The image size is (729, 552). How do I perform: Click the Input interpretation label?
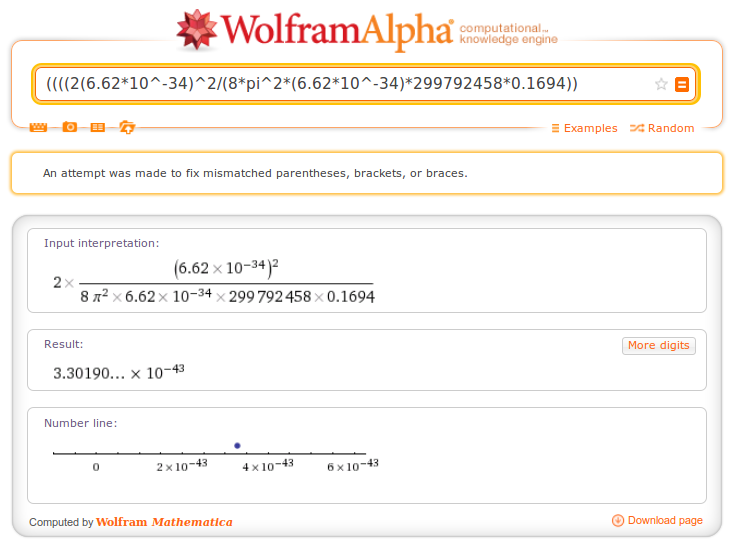101,243
